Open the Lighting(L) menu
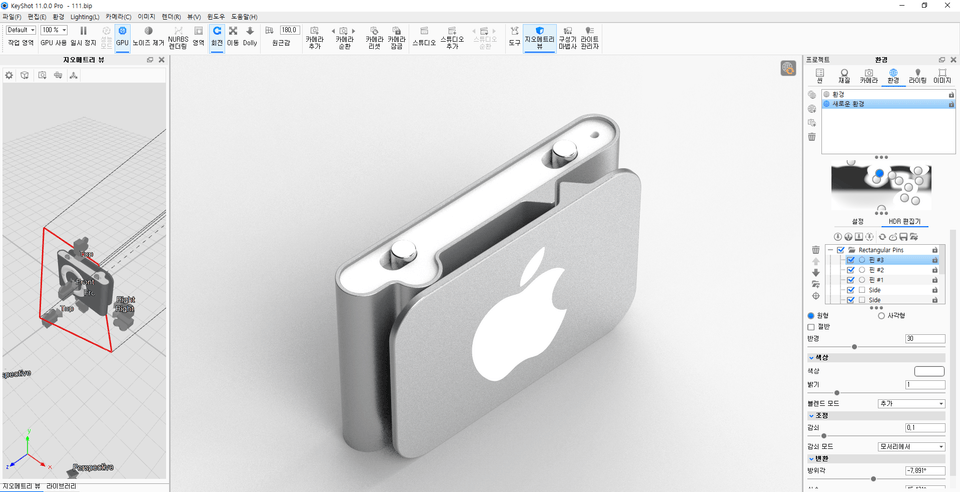The height and width of the screenshot is (492, 960). point(84,17)
